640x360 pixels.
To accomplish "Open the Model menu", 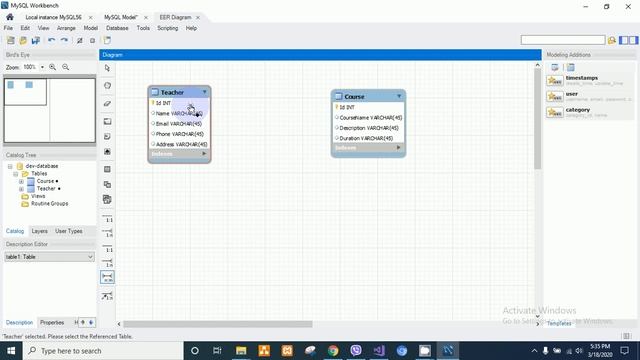I will [91, 28].
